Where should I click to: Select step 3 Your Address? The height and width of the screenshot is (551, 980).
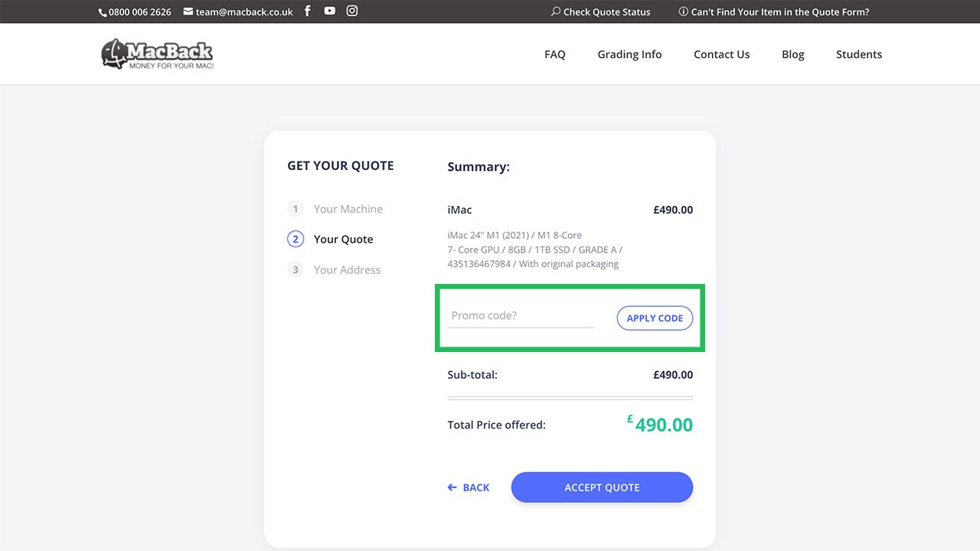coord(347,270)
